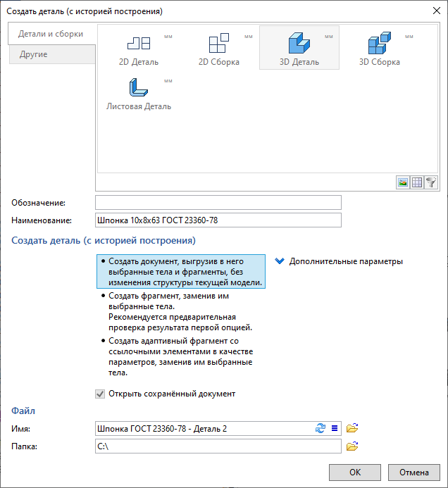
Task: Browse for file with Имя folder icon
Action: pyautogui.click(x=353, y=428)
